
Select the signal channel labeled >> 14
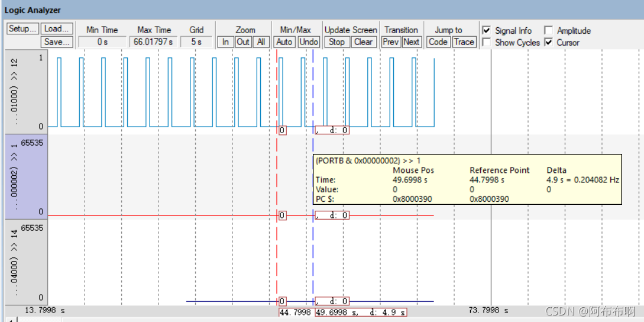click(x=26, y=262)
